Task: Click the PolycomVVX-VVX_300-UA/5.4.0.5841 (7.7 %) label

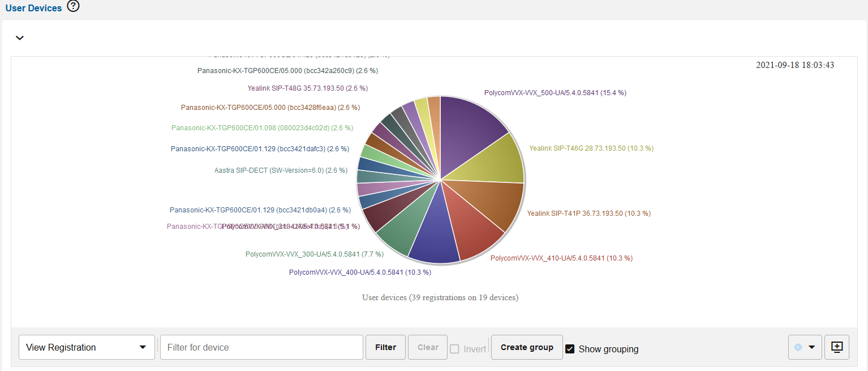Action: click(315, 254)
